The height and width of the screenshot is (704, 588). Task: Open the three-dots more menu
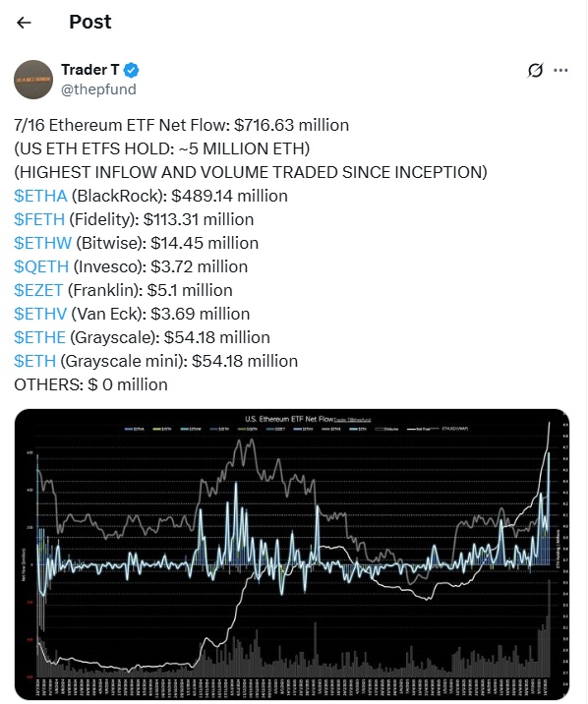click(x=560, y=70)
